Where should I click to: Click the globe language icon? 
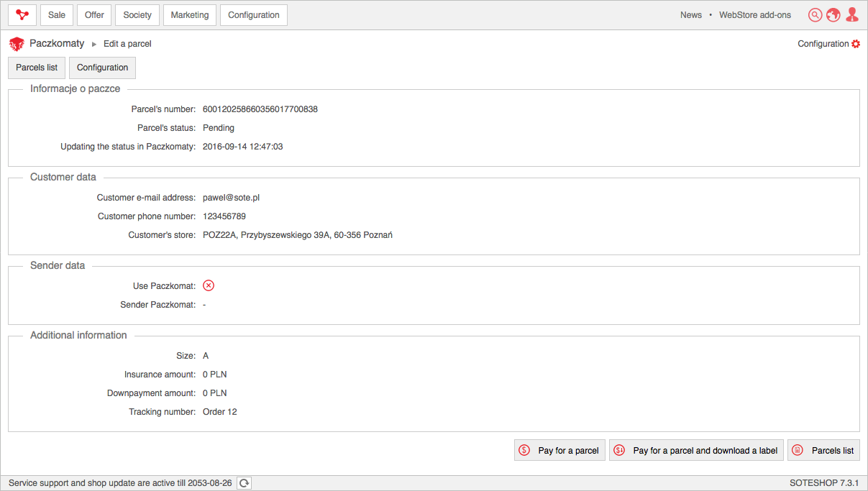[x=833, y=15]
